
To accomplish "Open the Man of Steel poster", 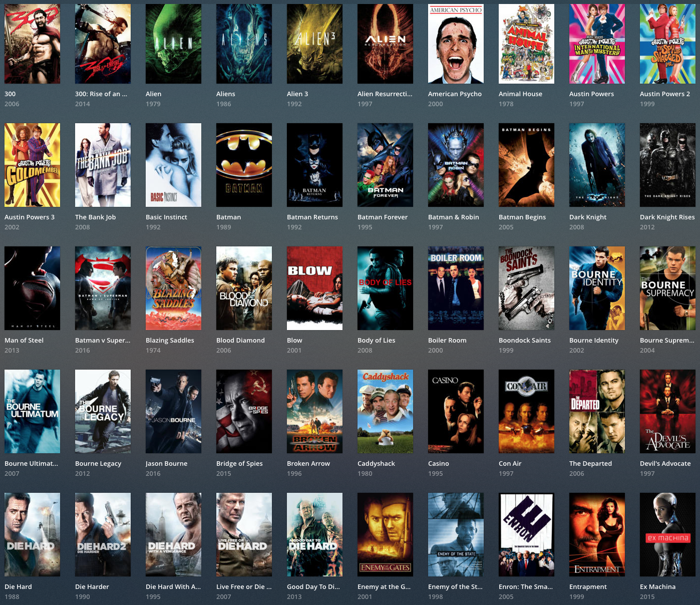I will (32, 288).
